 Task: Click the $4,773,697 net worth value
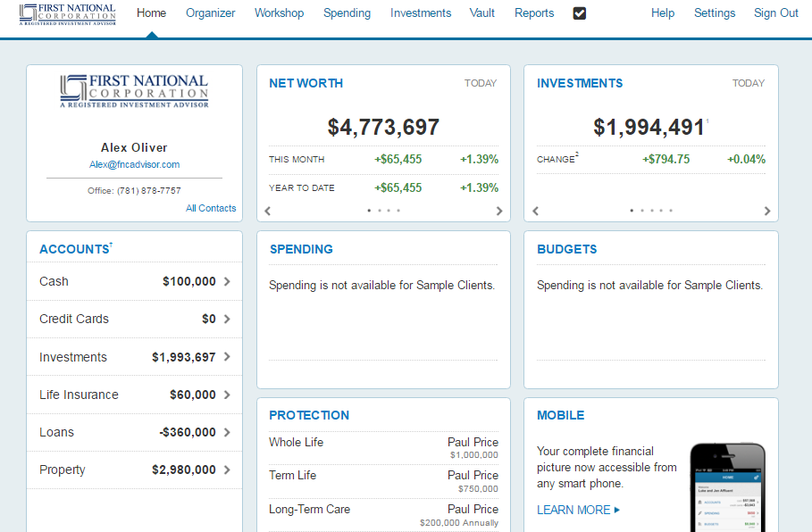[383, 128]
